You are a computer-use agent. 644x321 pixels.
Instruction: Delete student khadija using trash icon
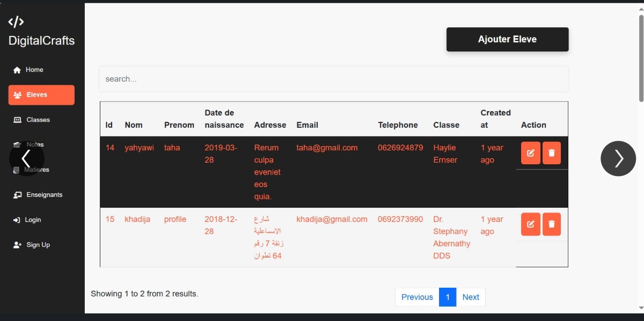[x=552, y=224]
